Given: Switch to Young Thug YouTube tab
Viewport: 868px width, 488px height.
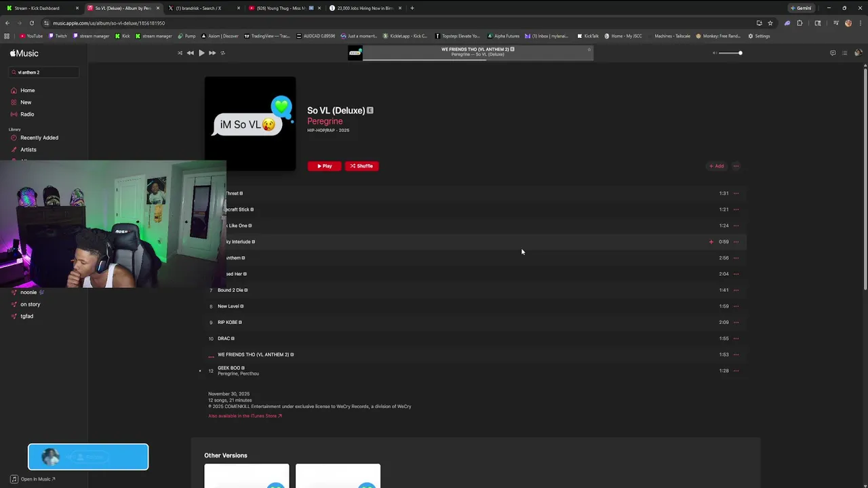Looking at the screenshot, I should (284, 8).
